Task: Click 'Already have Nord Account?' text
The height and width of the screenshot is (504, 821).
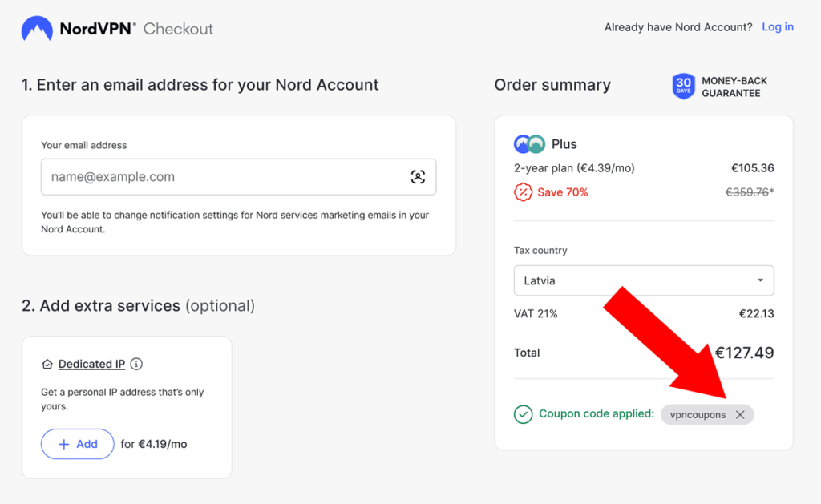Action: (x=678, y=27)
